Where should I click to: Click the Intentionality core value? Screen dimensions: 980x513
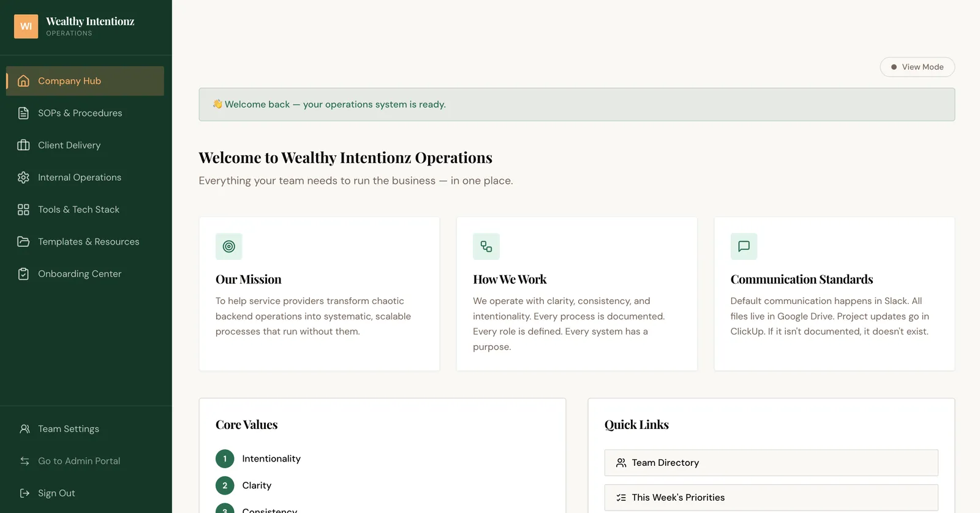click(271, 458)
